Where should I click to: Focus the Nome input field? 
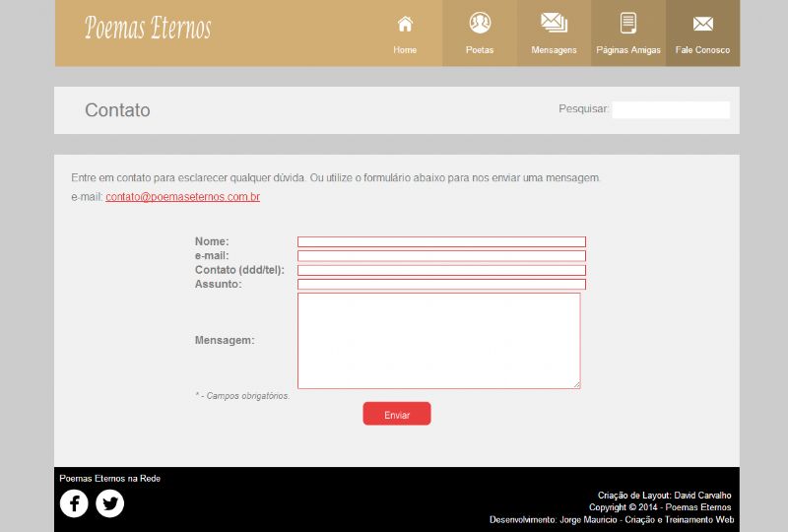point(441,242)
